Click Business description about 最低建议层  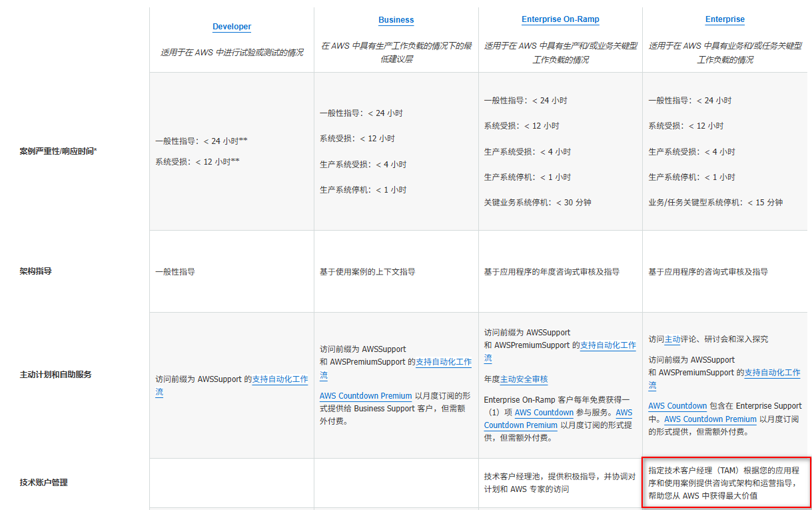[396, 53]
